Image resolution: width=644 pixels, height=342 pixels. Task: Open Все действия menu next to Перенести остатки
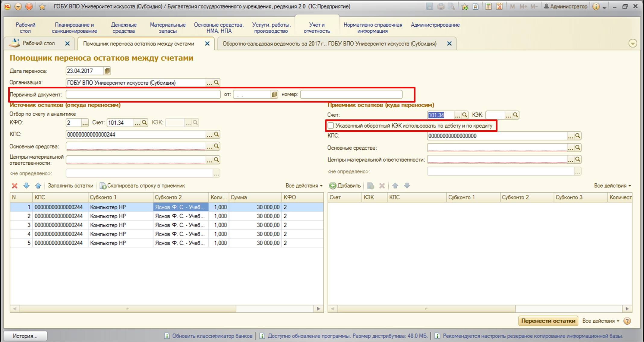point(601,321)
